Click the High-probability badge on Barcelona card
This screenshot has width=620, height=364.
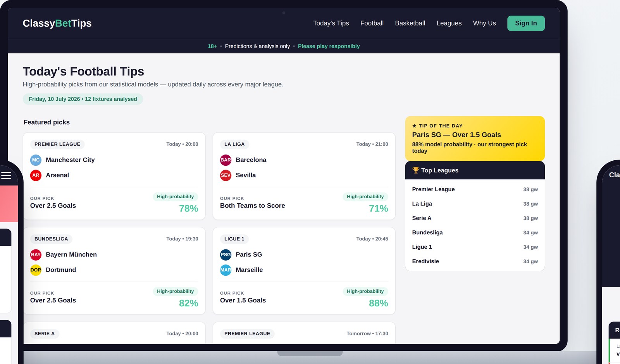[365, 197]
